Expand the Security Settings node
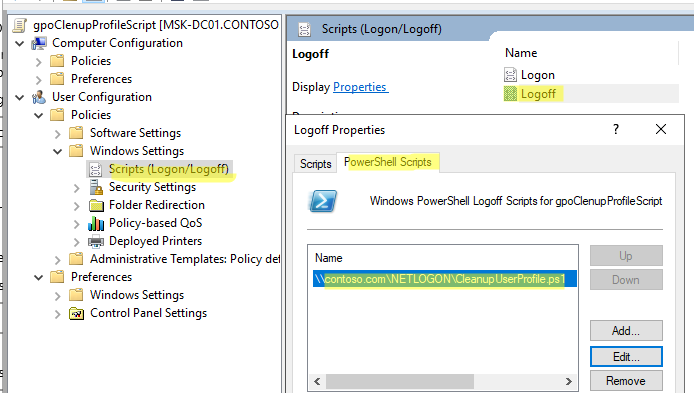This screenshot has height=393, width=694. coord(77,188)
